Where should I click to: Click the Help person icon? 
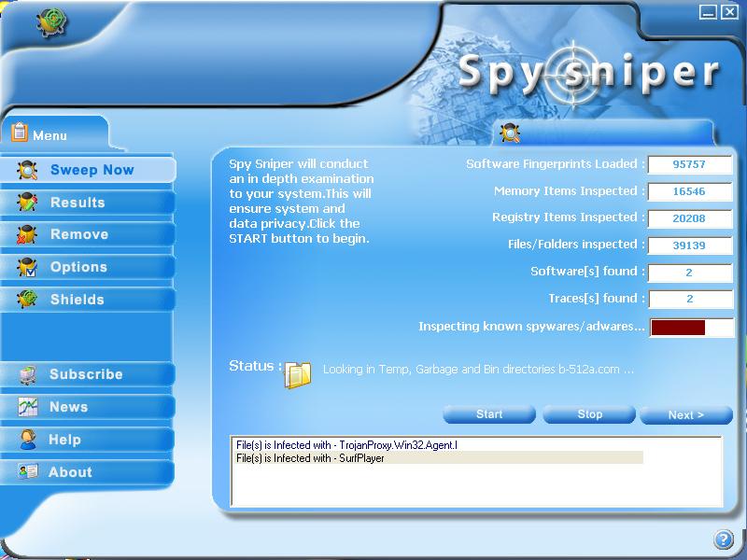tap(28, 440)
